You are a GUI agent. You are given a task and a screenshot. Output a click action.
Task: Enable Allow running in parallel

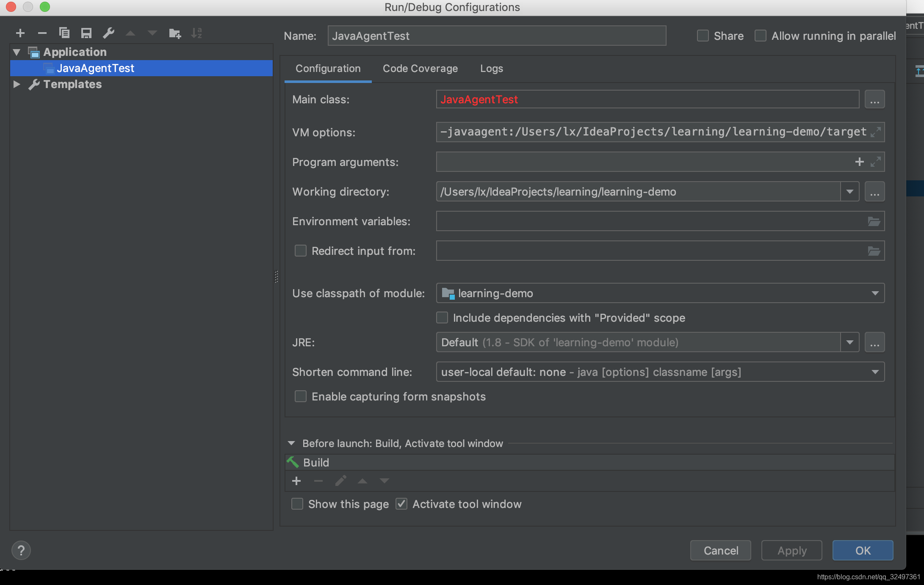tap(761, 36)
